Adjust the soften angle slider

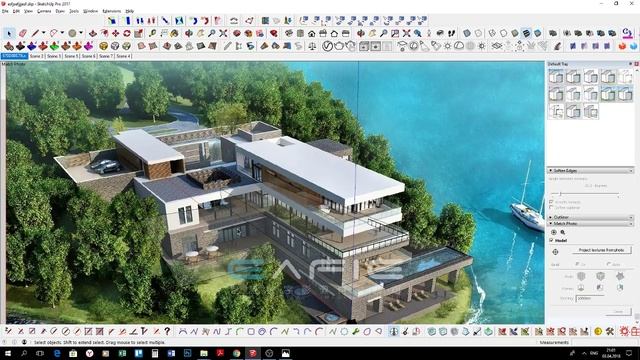click(560, 193)
